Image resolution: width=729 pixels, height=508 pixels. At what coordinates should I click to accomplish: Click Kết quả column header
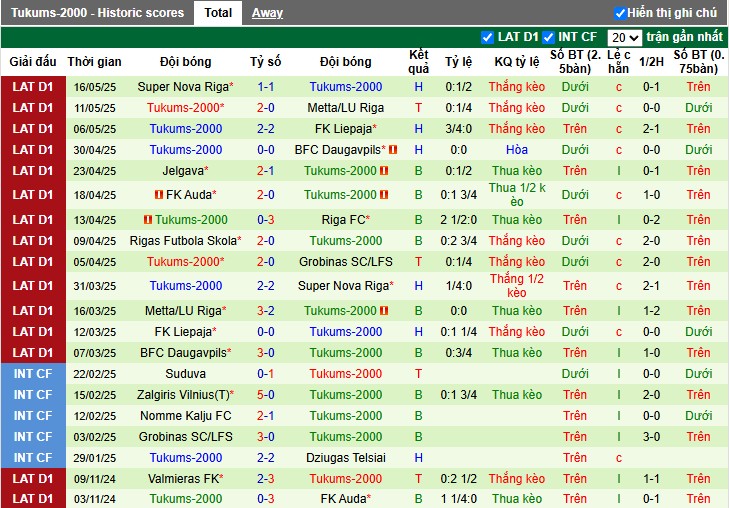(x=418, y=62)
